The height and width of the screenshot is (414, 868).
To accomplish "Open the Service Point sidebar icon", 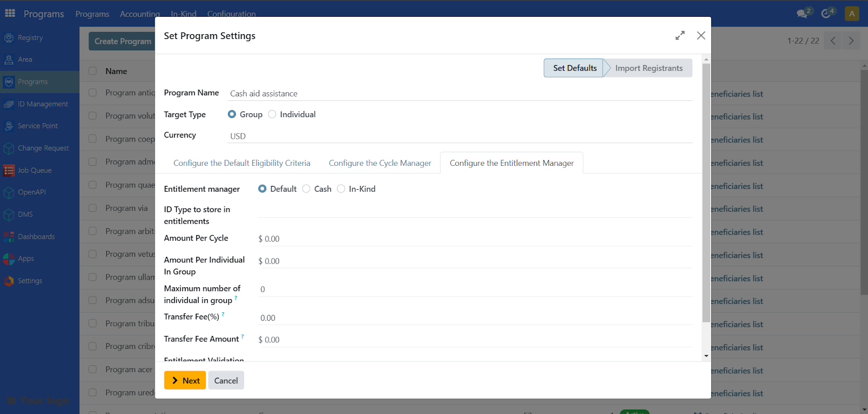I will [x=9, y=126].
